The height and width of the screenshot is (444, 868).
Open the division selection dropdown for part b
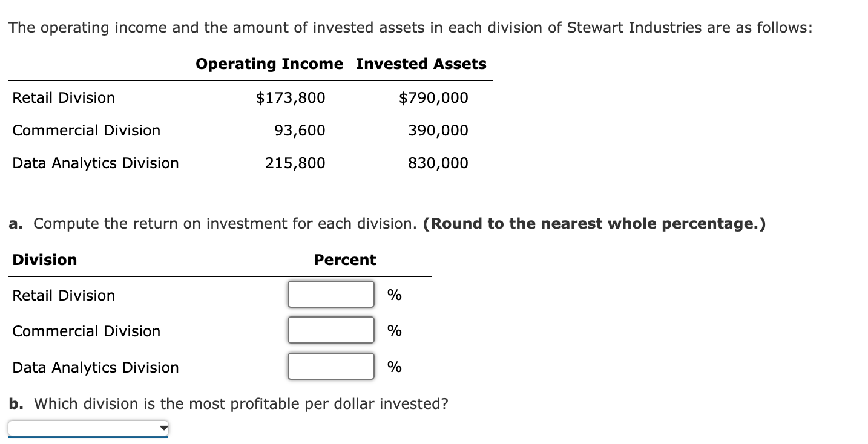click(x=88, y=428)
